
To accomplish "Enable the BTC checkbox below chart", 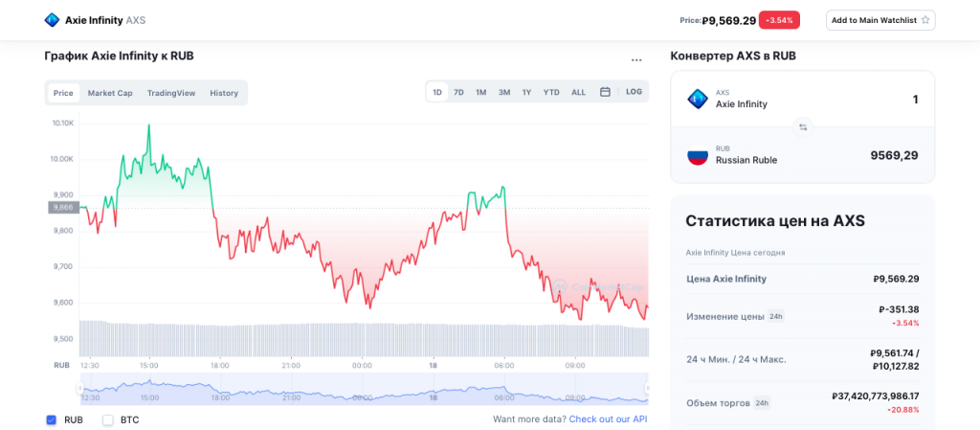I will tap(108, 419).
